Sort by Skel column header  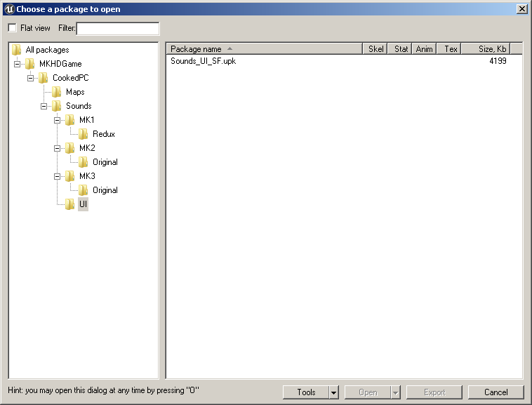375,49
